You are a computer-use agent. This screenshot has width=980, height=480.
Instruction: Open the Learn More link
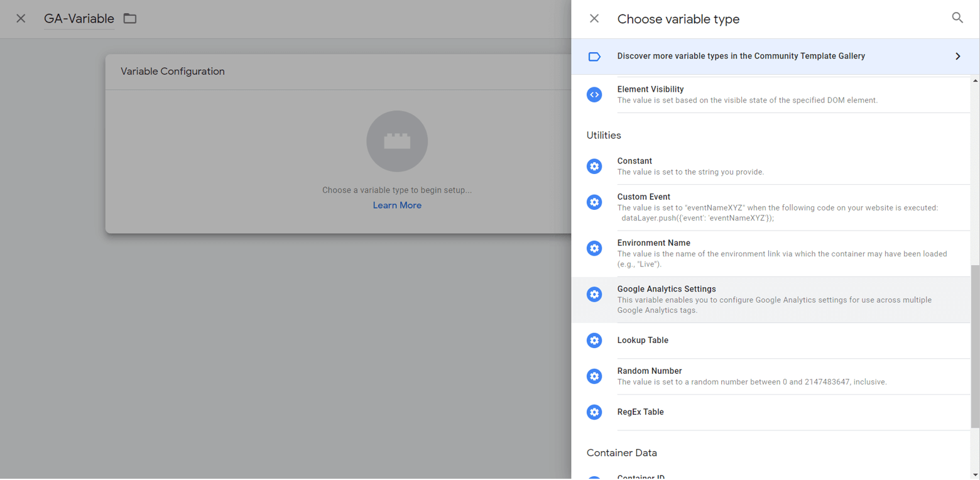click(x=397, y=205)
